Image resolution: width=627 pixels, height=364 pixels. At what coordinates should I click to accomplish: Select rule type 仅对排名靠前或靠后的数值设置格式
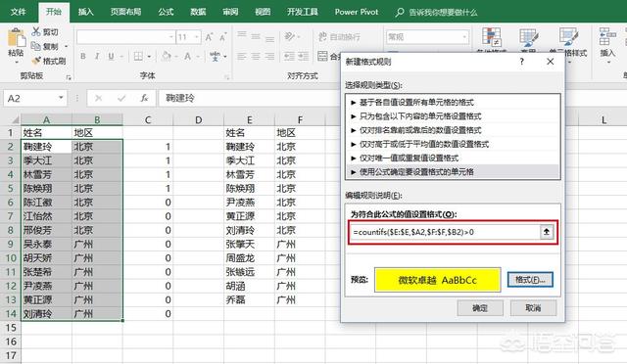[x=453, y=130]
